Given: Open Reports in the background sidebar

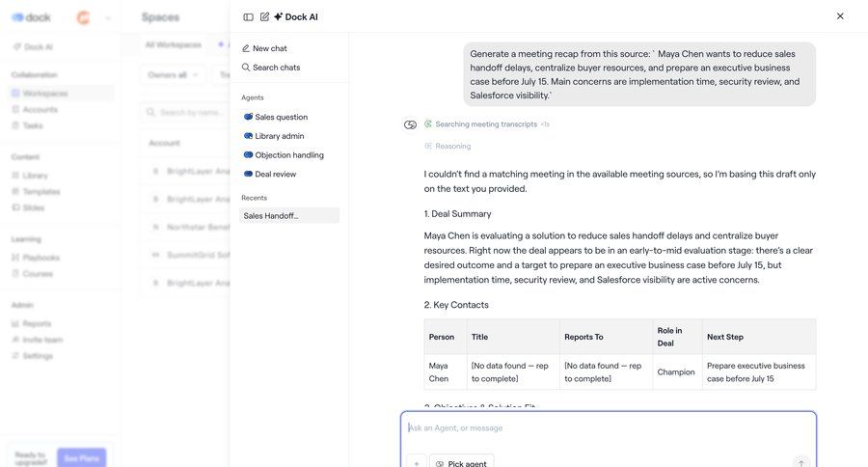Looking at the screenshot, I should point(32,323).
